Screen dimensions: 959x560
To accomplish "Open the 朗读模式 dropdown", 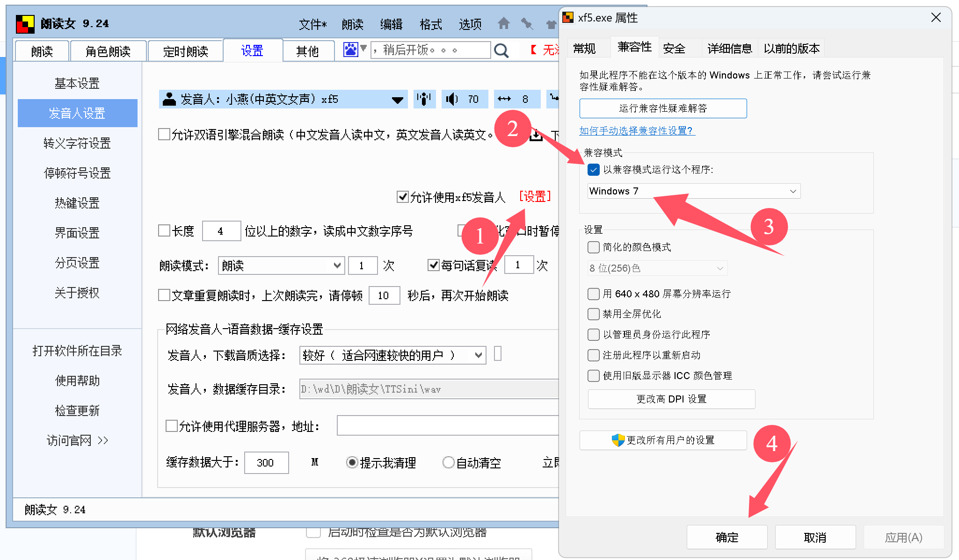I will tap(281, 266).
